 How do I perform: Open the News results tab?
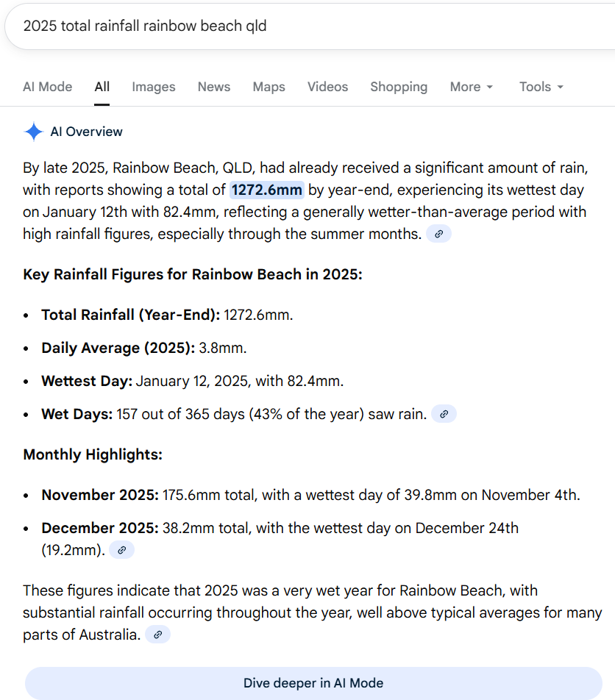click(214, 87)
